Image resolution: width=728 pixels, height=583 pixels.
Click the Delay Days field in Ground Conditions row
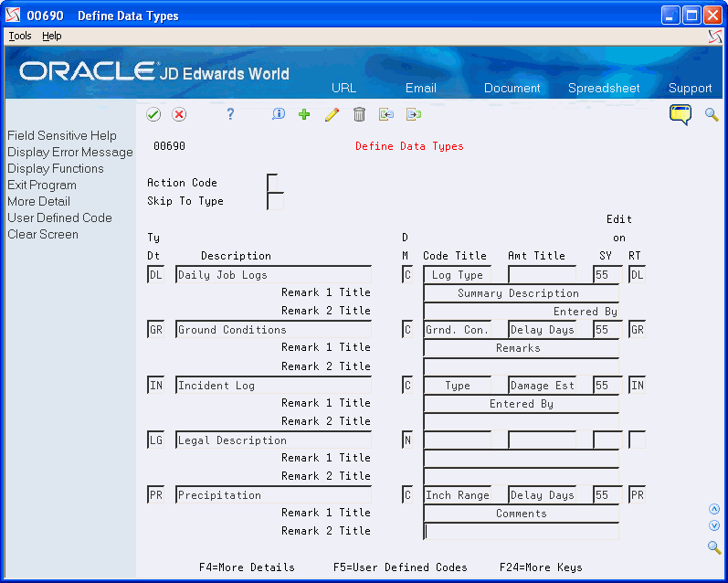coord(543,329)
